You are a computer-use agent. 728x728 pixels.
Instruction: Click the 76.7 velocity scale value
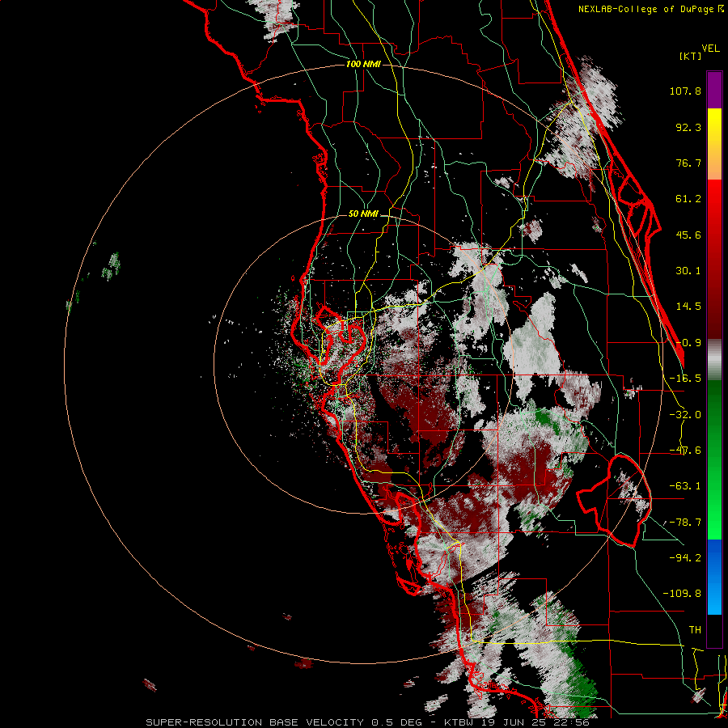pyautogui.click(x=688, y=163)
